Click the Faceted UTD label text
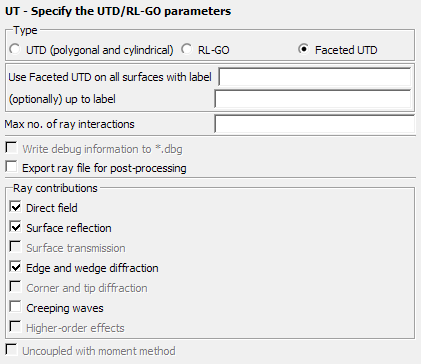This screenshot has height=364, width=421. pyautogui.click(x=346, y=50)
